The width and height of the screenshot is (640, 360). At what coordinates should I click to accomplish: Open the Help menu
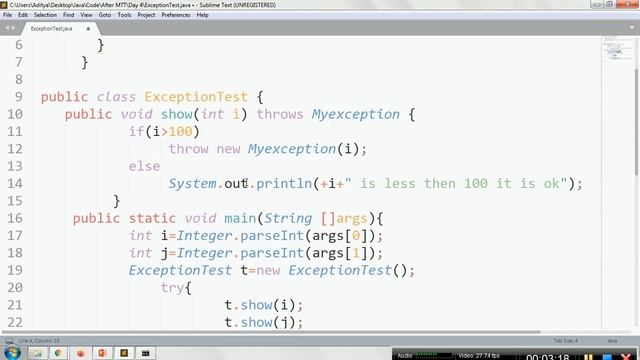point(202,15)
